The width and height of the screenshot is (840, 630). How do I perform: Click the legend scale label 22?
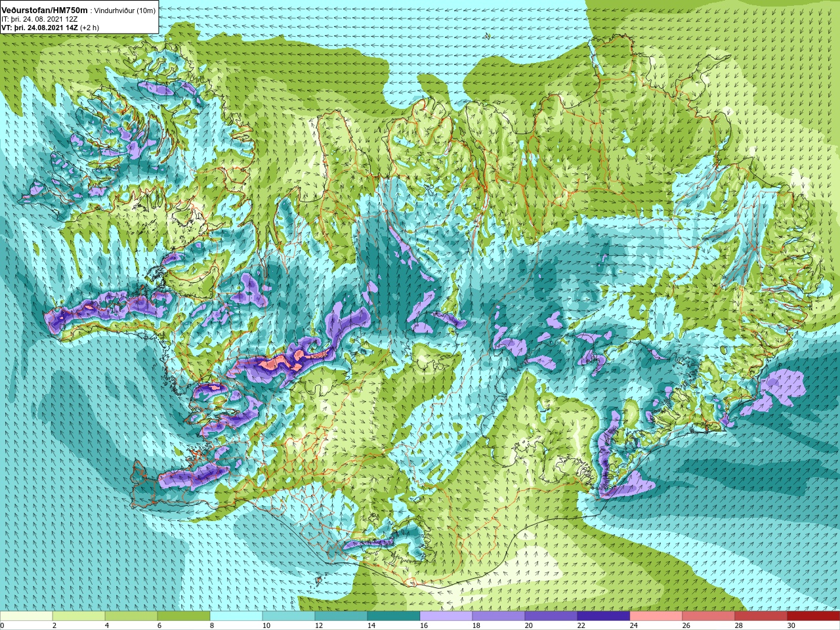coord(581,625)
